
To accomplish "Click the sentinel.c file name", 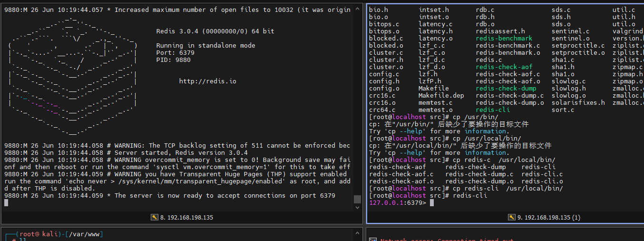I will 571,31.
